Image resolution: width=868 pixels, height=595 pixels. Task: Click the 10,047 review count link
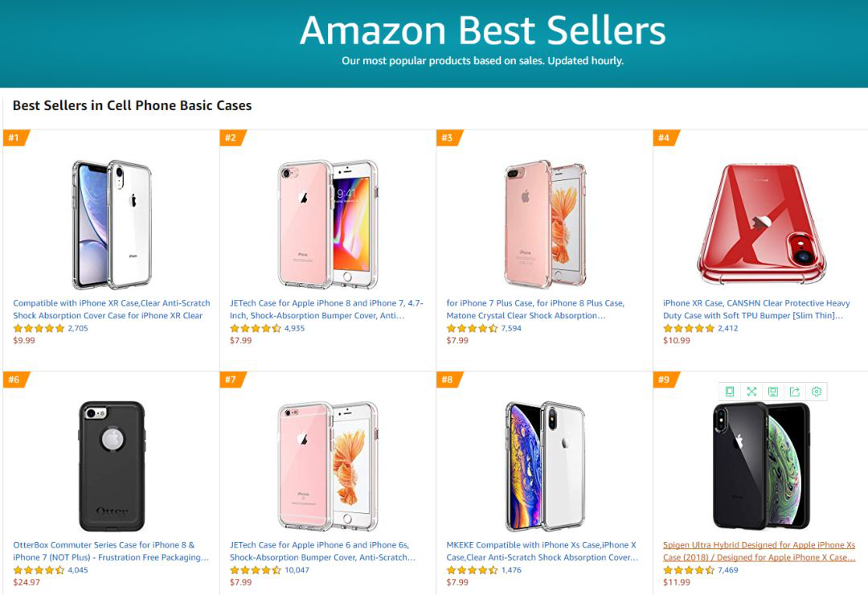pos(296,570)
